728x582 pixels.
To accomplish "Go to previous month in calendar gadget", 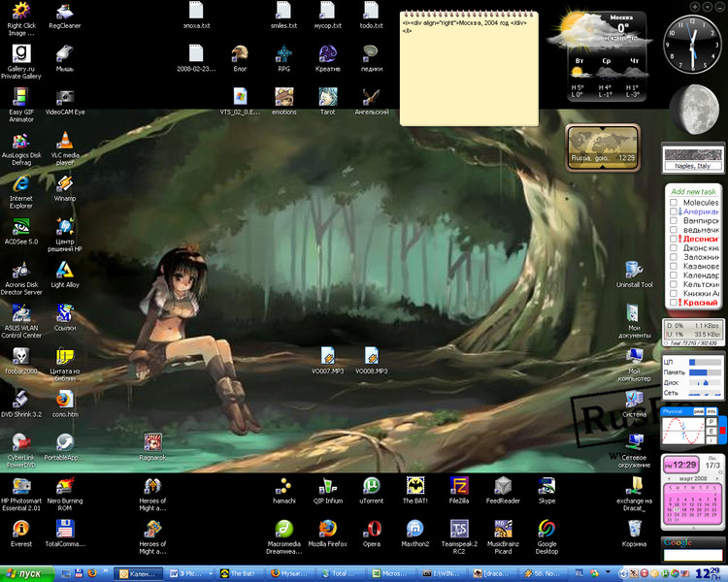I will [669, 478].
